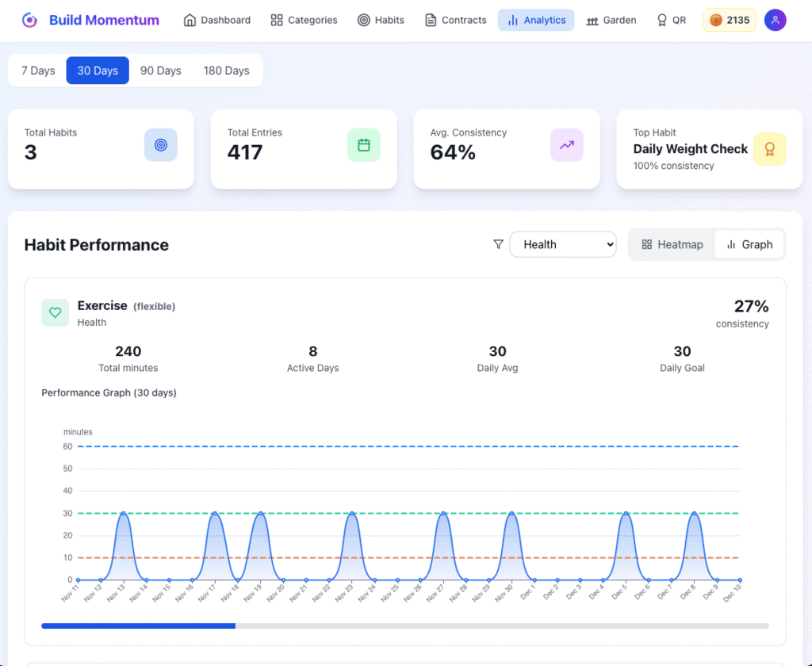Viewport: 812px width, 666px height.
Task: Click the Total Entries calendar icon
Action: tap(364, 145)
